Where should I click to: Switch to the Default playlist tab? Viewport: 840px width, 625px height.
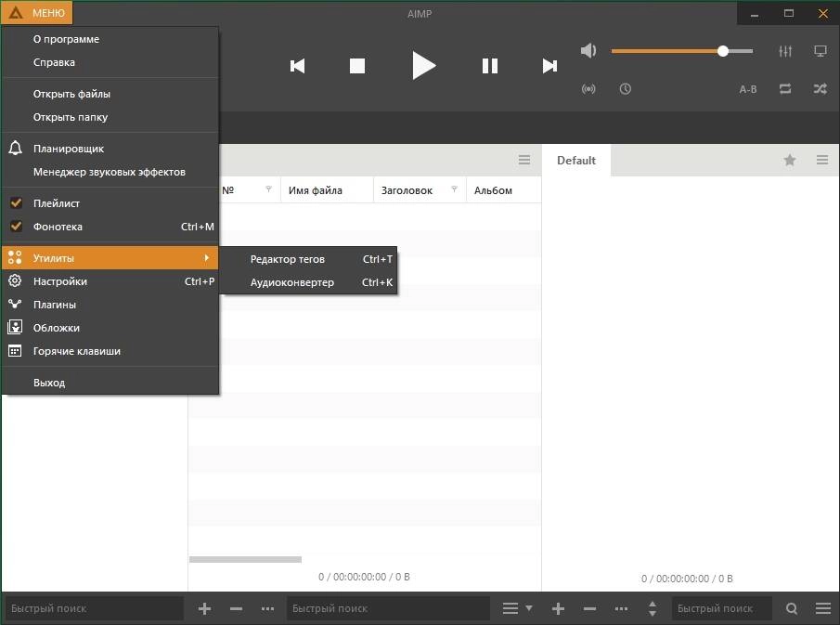(575, 161)
